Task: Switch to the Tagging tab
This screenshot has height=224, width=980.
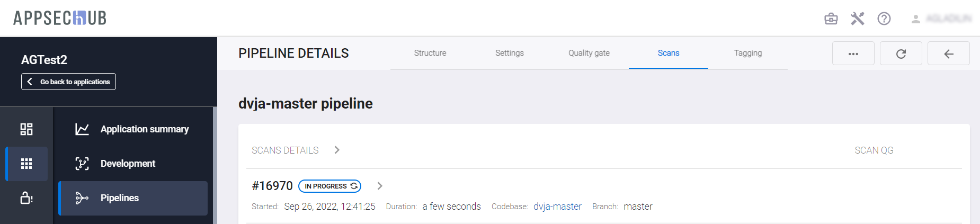Action: [x=748, y=53]
